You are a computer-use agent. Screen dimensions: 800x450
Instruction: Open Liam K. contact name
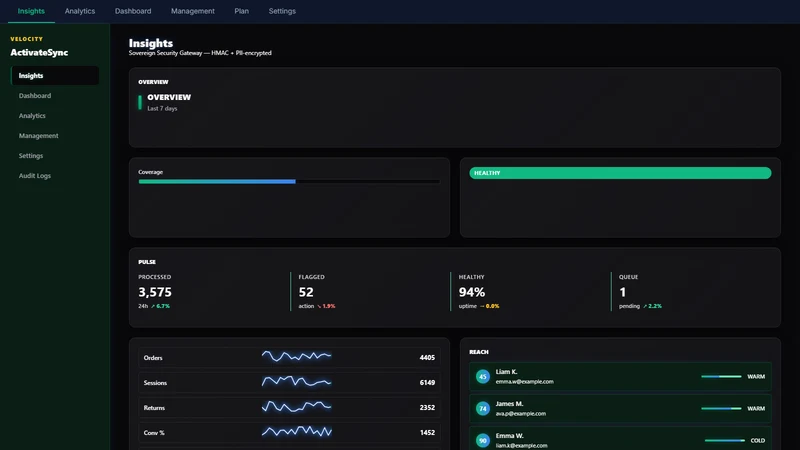[x=506, y=372]
